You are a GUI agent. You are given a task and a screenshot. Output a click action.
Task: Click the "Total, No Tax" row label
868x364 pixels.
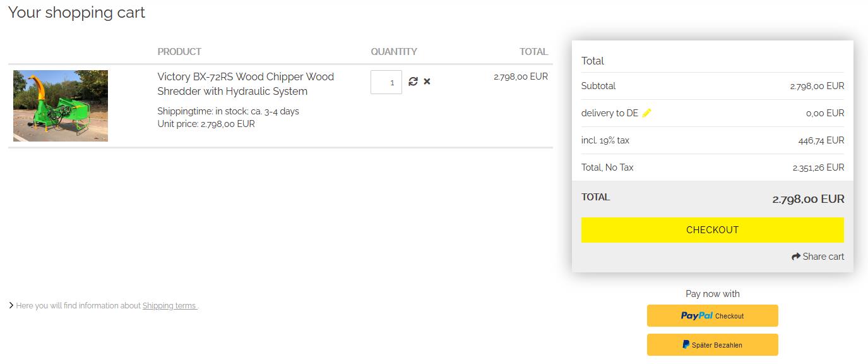coord(607,167)
